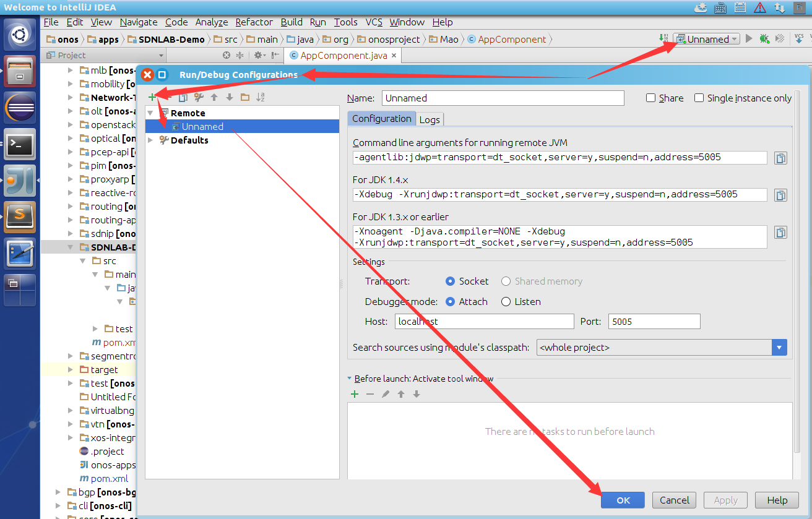The width and height of the screenshot is (812, 519).
Task: Collapse the Remote configurations node
Action: click(150, 113)
